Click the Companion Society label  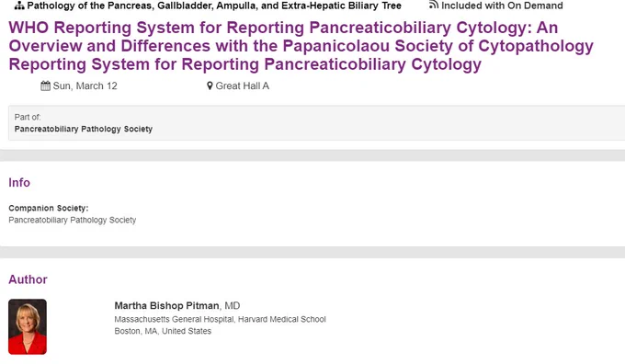point(49,208)
